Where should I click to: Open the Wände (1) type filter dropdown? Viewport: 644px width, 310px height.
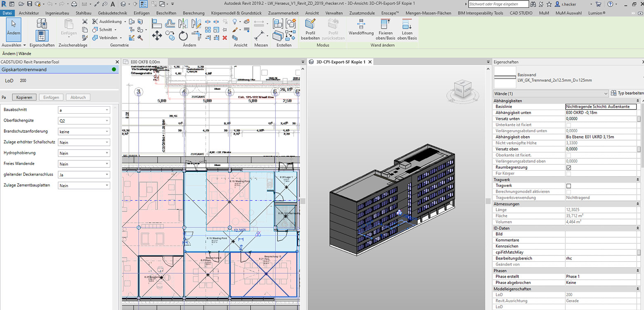click(x=551, y=93)
